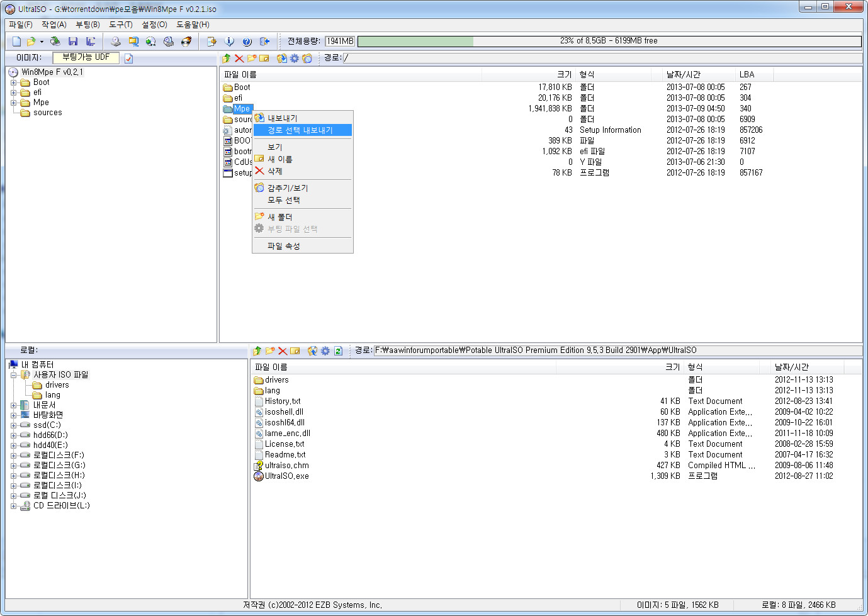Click the local 경로 path field

(617, 350)
